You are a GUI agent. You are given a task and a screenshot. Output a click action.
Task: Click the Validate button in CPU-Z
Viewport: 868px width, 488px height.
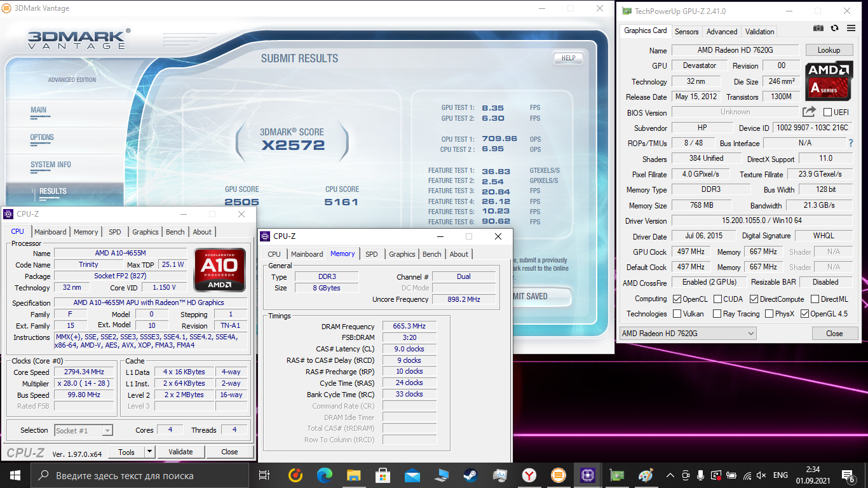[180, 452]
